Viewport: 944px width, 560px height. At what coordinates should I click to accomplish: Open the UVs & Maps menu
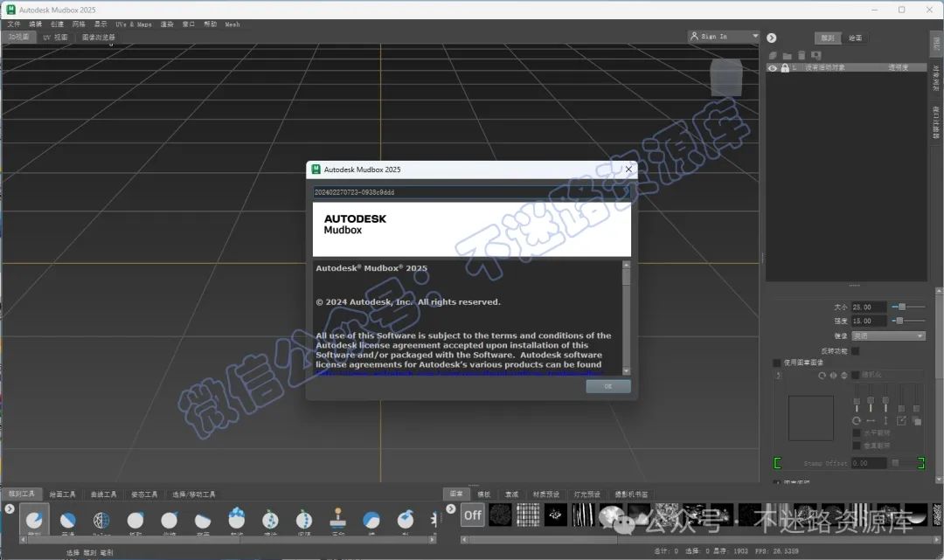point(134,24)
